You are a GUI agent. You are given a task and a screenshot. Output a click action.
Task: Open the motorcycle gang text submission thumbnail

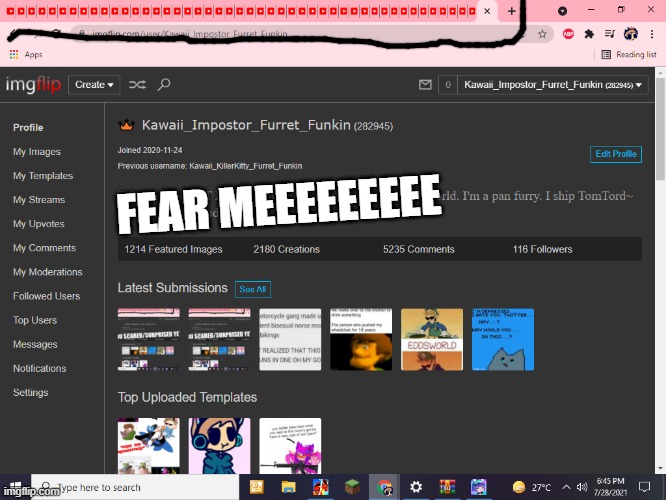[291, 339]
